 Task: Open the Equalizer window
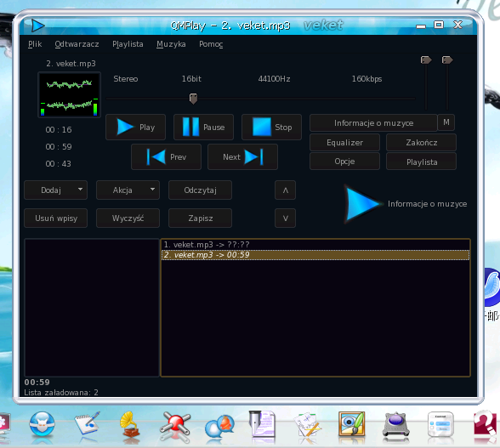[x=344, y=143]
